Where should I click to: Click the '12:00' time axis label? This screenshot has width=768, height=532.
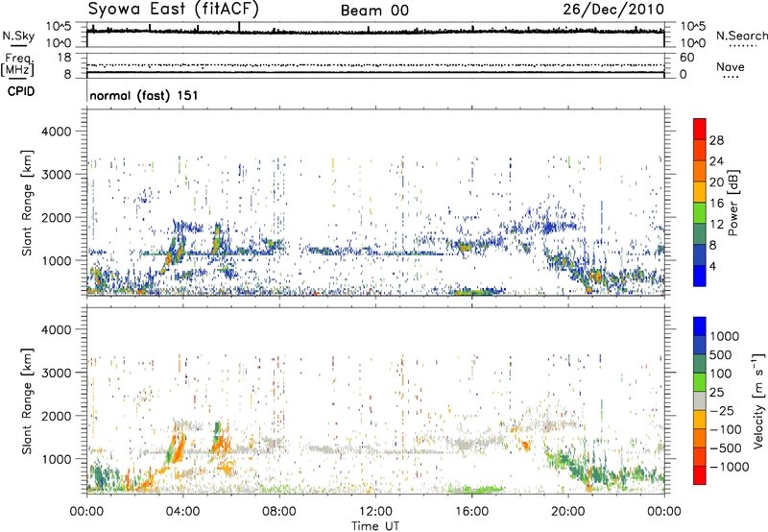coord(375,512)
